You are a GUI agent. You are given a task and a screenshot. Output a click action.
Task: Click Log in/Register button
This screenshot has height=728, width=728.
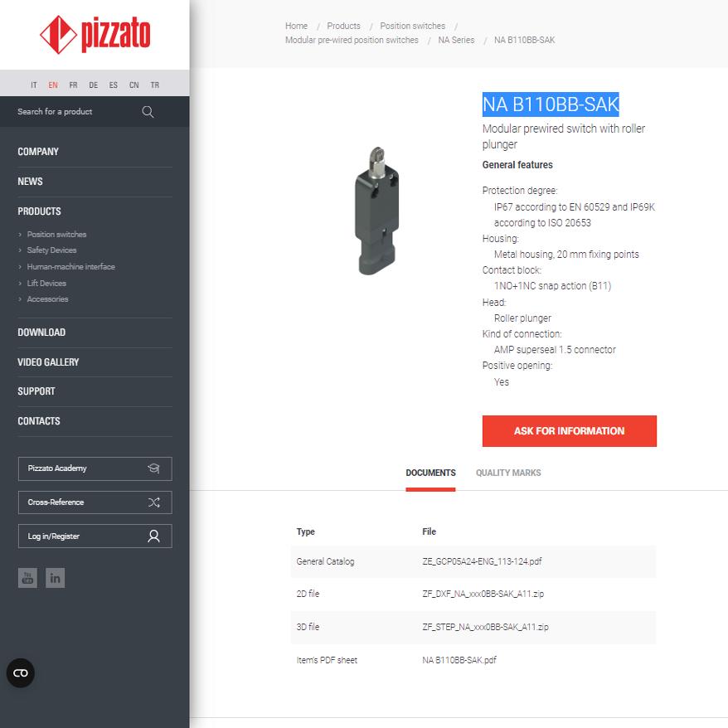pyautogui.click(x=95, y=536)
